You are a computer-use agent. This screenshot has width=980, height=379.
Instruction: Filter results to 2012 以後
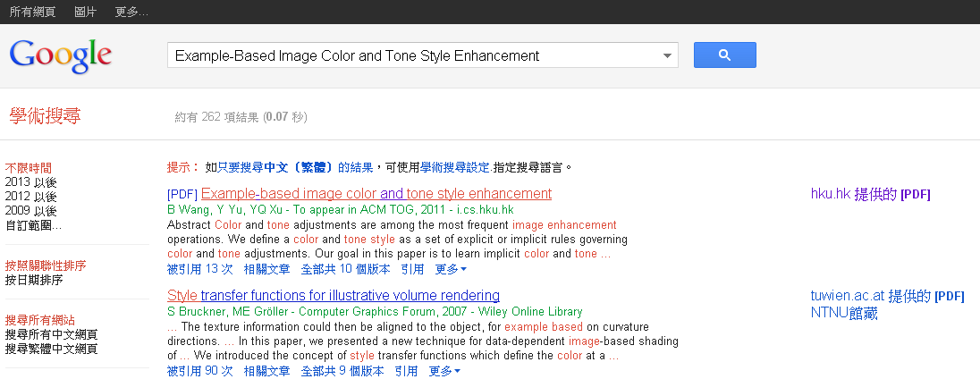pos(30,197)
